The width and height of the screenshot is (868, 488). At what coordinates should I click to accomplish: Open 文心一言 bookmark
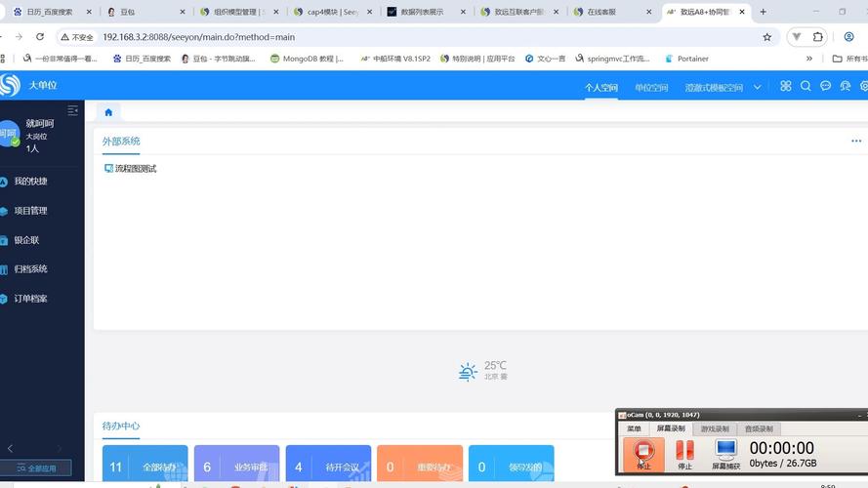[x=545, y=59]
